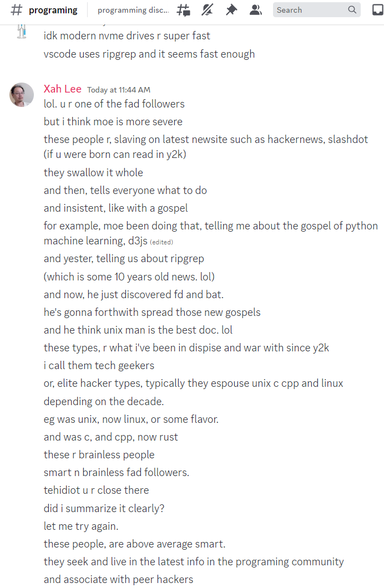Click the Xah Lee username
384x588 pixels.
62,89
